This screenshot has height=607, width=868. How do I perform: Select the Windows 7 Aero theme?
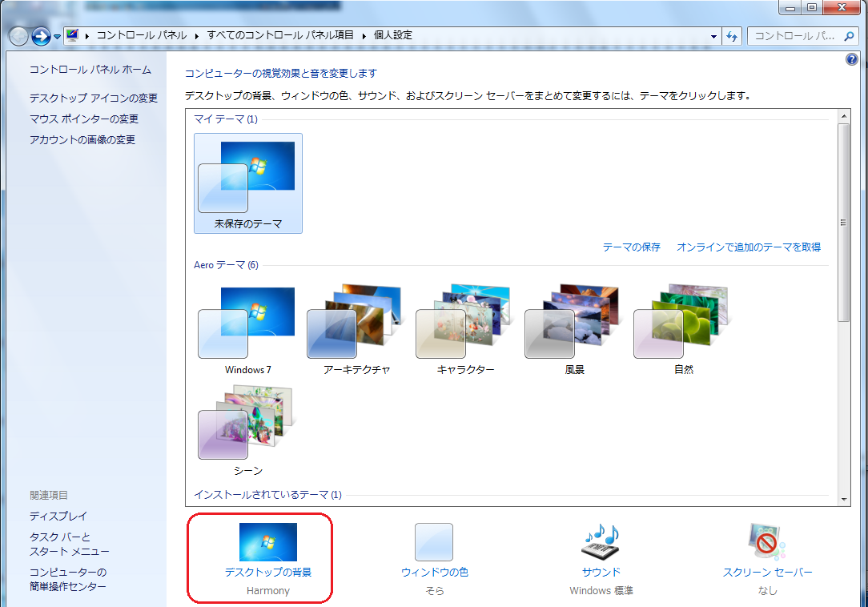click(247, 330)
